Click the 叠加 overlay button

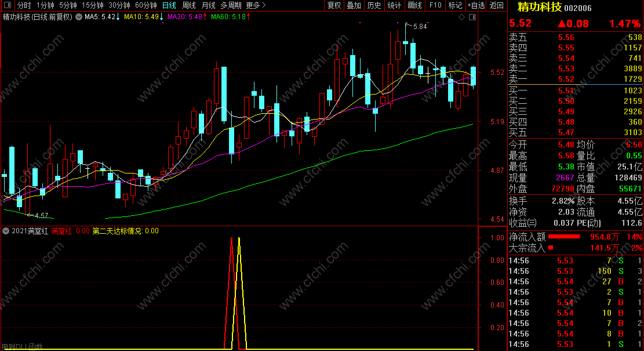(354, 5)
